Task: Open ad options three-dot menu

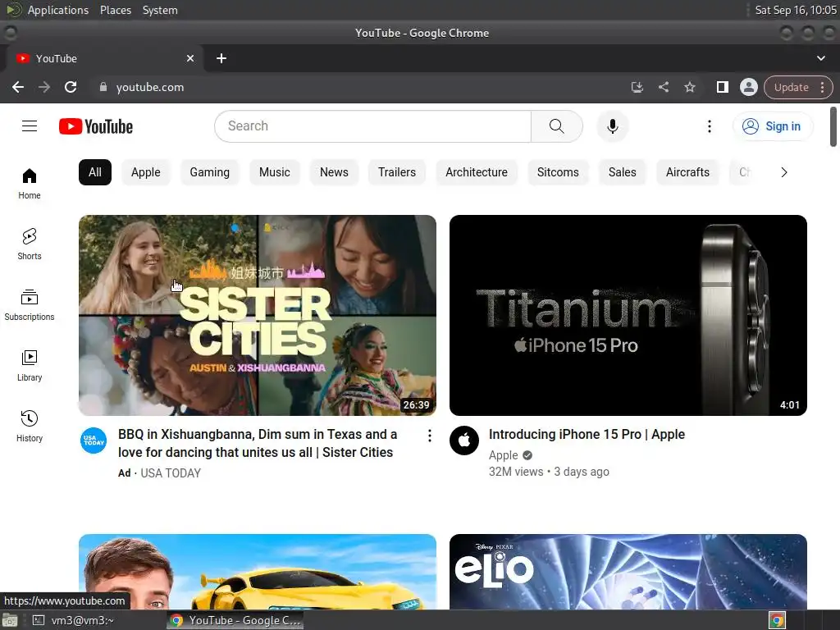Action: [430, 436]
